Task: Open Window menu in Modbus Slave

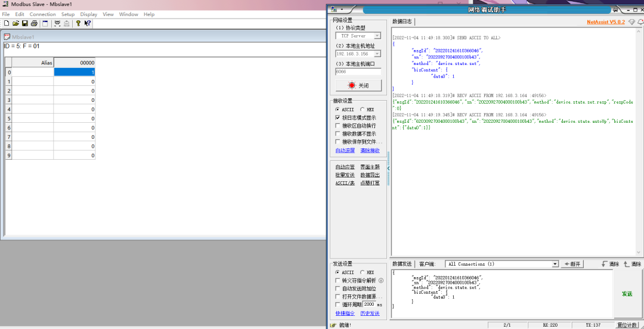Action: point(129,14)
